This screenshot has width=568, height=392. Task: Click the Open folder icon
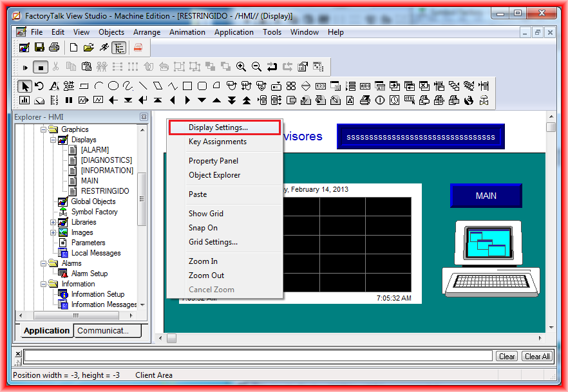88,47
